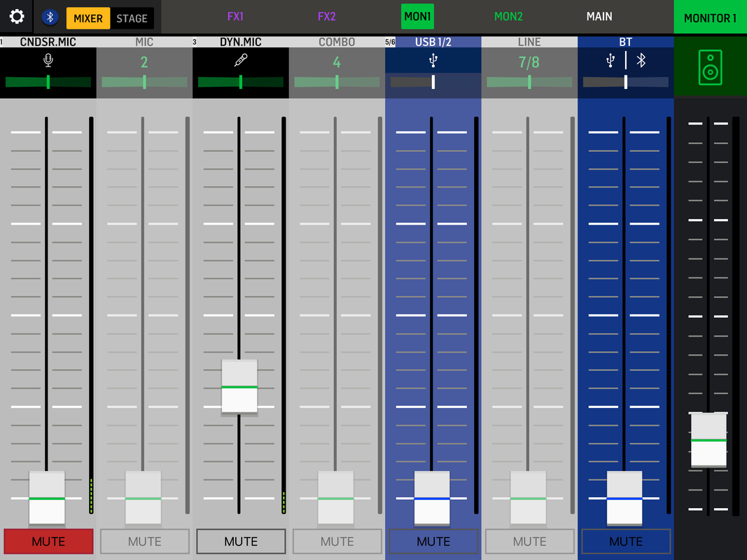The image size is (747, 560).
Task: Click the Monitor 1 master fader handle
Action: pyautogui.click(x=709, y=440)
